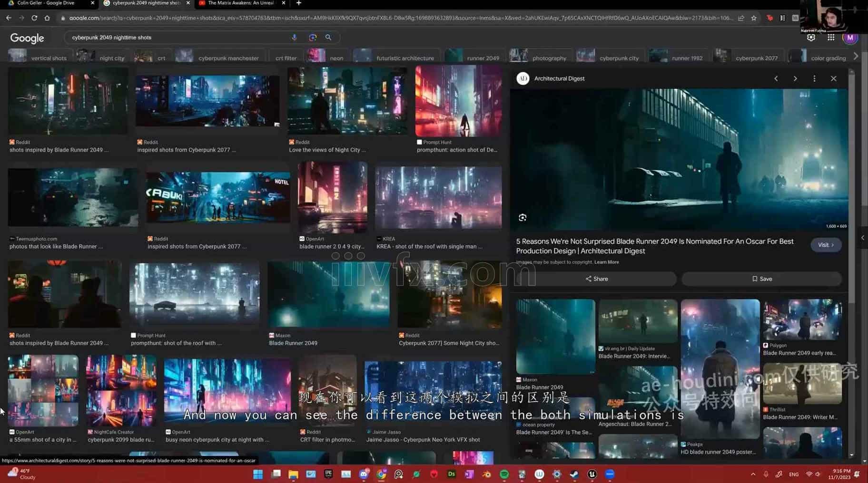868x483 pixels.
Task: Go to browser home page
Action: point(47,18)
